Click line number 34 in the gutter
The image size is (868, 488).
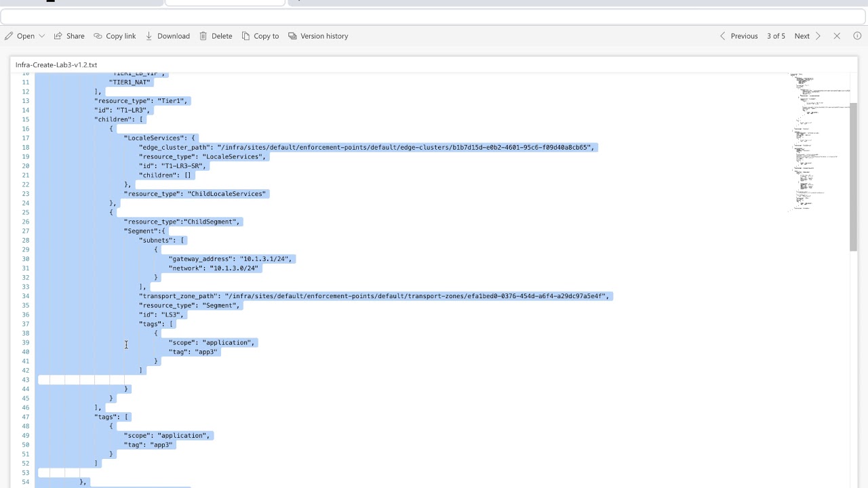click(x=25, y=296)
